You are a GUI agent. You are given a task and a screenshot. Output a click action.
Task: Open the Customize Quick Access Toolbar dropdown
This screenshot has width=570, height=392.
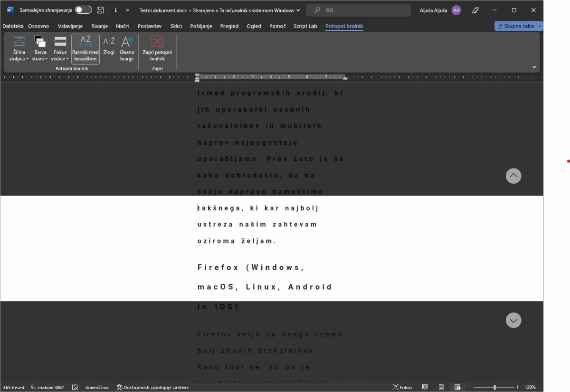127,10
